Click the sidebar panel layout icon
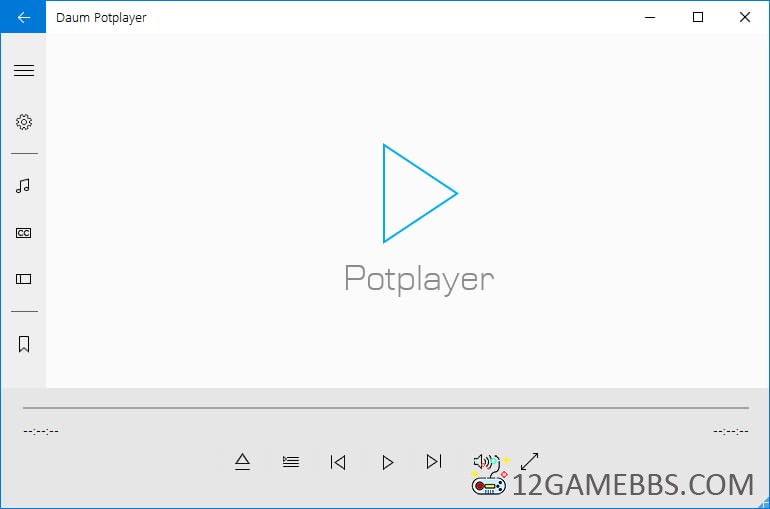The width and height of the screenshot is (770, 509). [24, 279]
